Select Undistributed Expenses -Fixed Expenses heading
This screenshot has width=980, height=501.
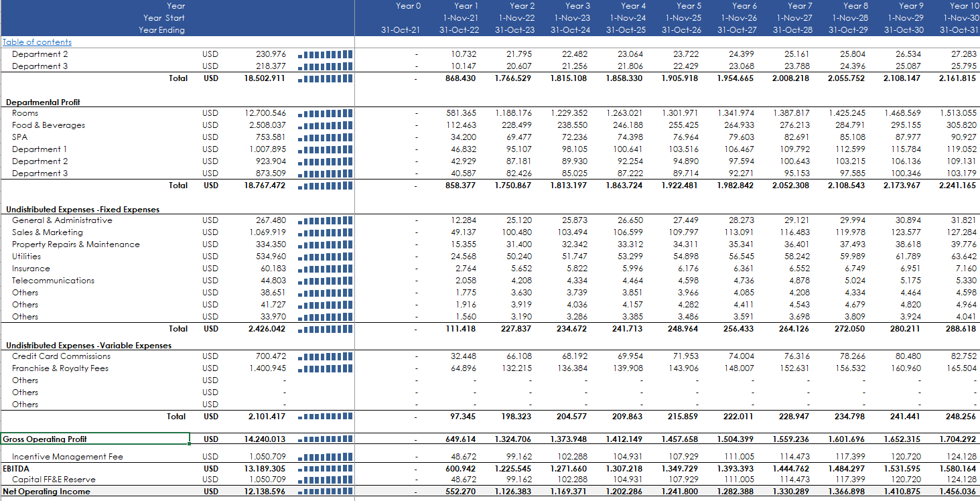point(82,210)
